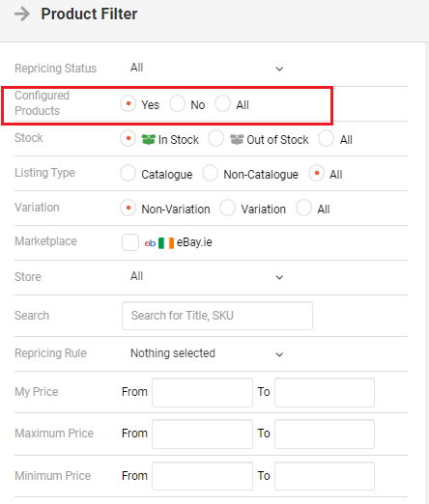Click the Maximum Price To field
The width and height of the screenshot is (429, 504).
[x=325, y=434]
